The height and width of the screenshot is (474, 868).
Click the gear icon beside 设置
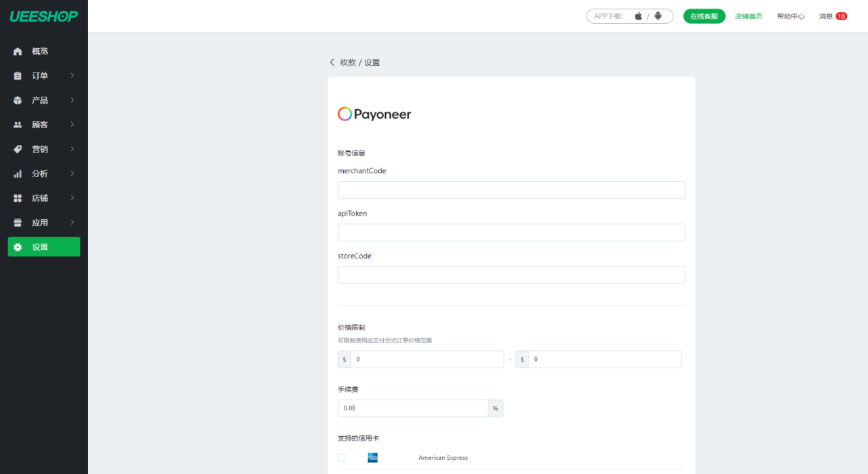click(x=18, y=247)
